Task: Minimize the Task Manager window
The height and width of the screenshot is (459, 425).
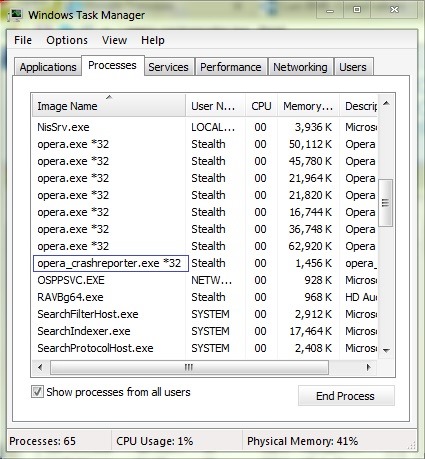Action: [x=330, y=10]
